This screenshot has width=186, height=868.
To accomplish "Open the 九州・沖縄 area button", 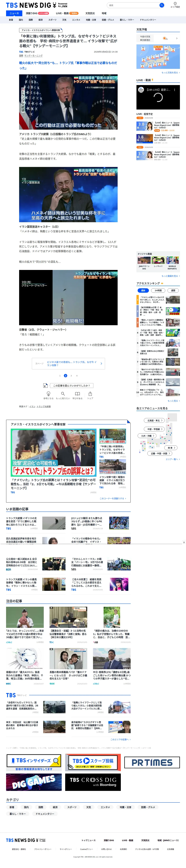I will (x=147, y=436).
